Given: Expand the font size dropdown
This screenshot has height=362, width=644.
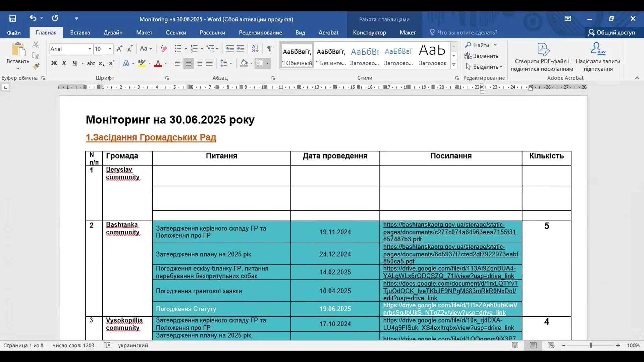Looking at the screenshot, I should 110,49.
